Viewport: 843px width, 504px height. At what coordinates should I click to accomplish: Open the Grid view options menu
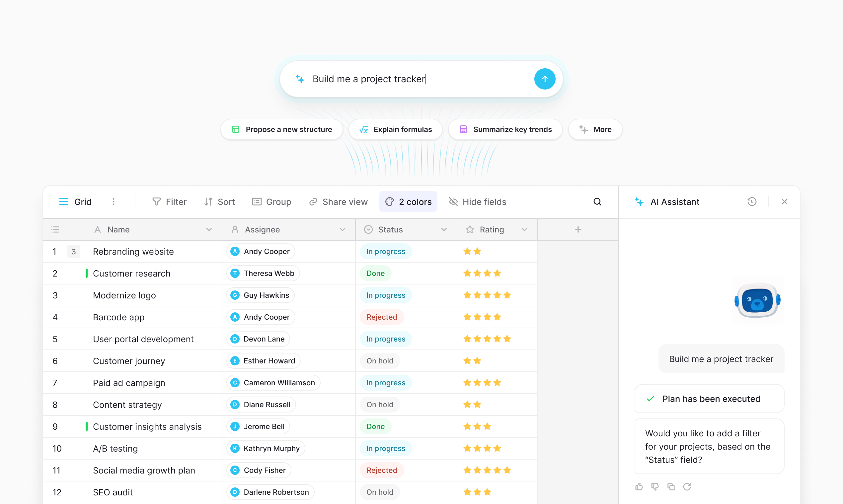click(x=114, y=201)
